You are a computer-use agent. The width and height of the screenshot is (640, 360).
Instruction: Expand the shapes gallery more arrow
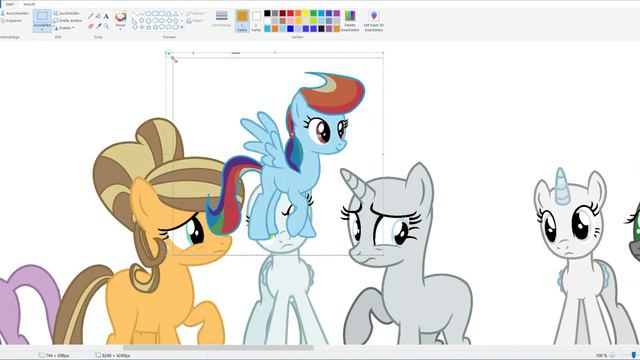pos(182,27)
